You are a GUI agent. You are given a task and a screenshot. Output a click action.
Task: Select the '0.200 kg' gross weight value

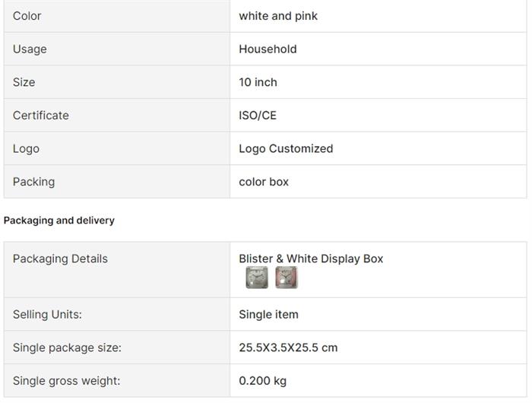click(262, 381)
